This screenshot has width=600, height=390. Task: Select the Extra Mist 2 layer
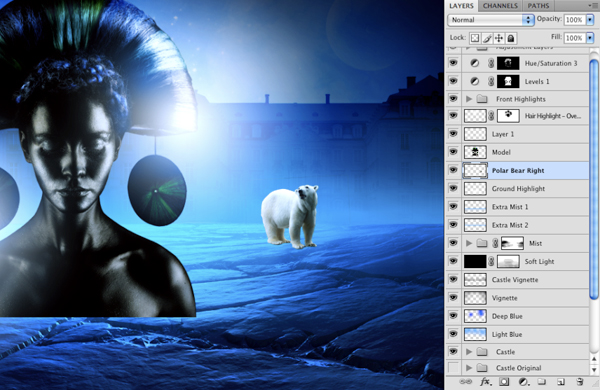517,225
